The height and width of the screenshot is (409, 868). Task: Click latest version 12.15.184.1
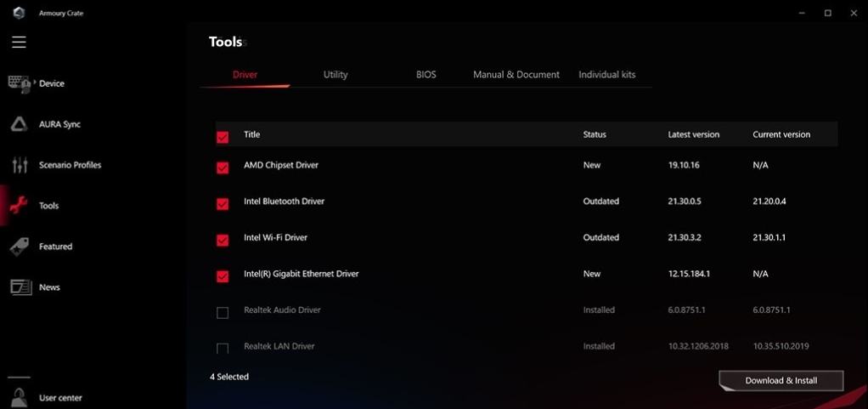[689, 274]
